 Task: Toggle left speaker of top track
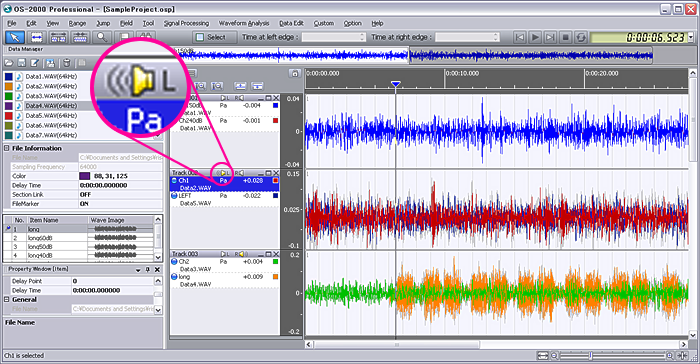(225, 97)
